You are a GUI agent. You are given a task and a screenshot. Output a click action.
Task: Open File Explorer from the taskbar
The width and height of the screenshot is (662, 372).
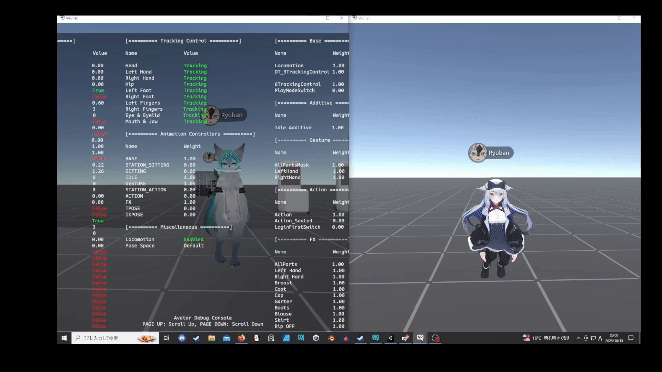point(212,338)
